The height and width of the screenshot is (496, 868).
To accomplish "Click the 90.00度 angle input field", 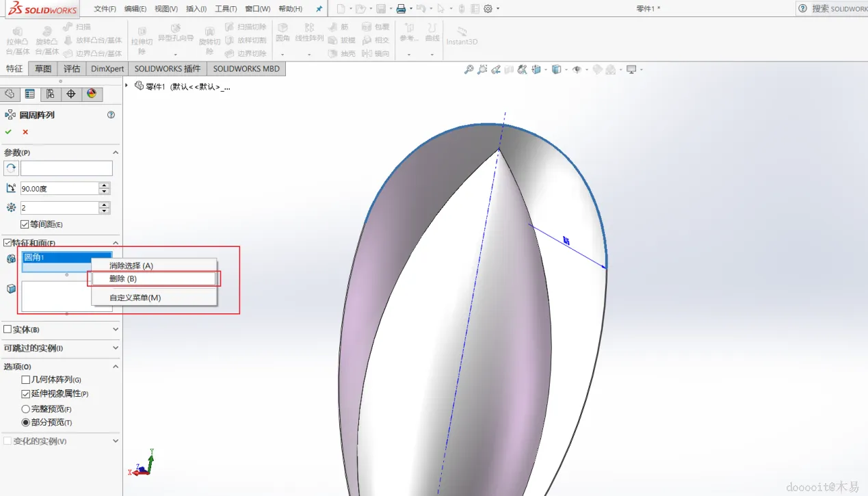I will coord(60,188).
